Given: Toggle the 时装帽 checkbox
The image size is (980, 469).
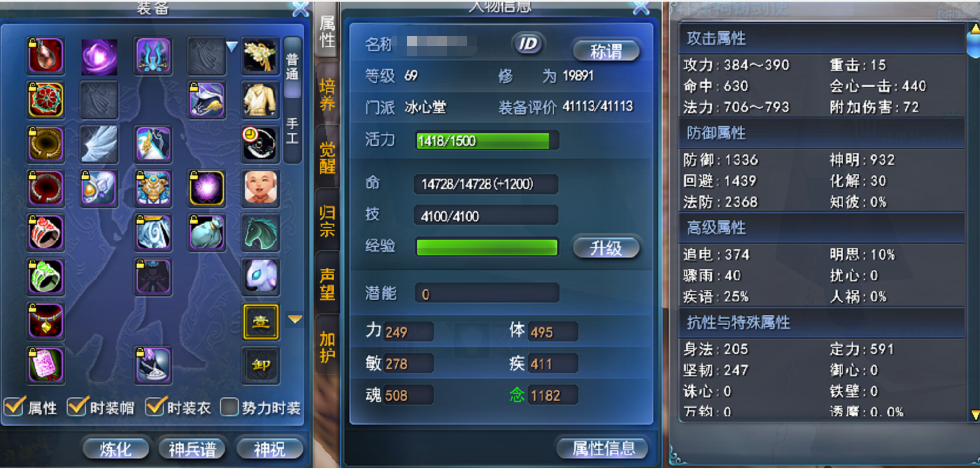Looking at the screenshot, I should 77,407.
